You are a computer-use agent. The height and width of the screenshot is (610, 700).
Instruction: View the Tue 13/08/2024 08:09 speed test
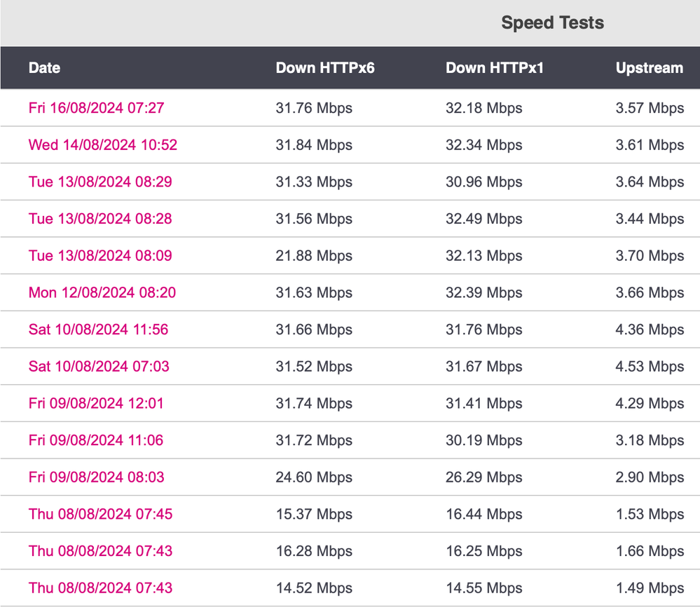(102, 256)
